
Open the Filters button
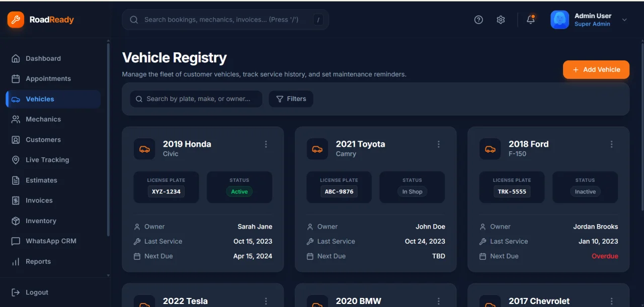291,99
